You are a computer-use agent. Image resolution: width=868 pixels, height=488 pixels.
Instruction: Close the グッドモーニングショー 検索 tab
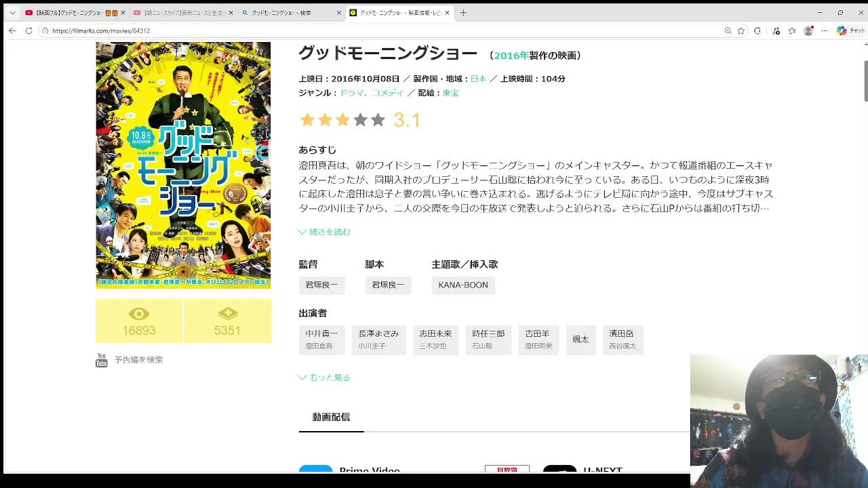point(338,12)
